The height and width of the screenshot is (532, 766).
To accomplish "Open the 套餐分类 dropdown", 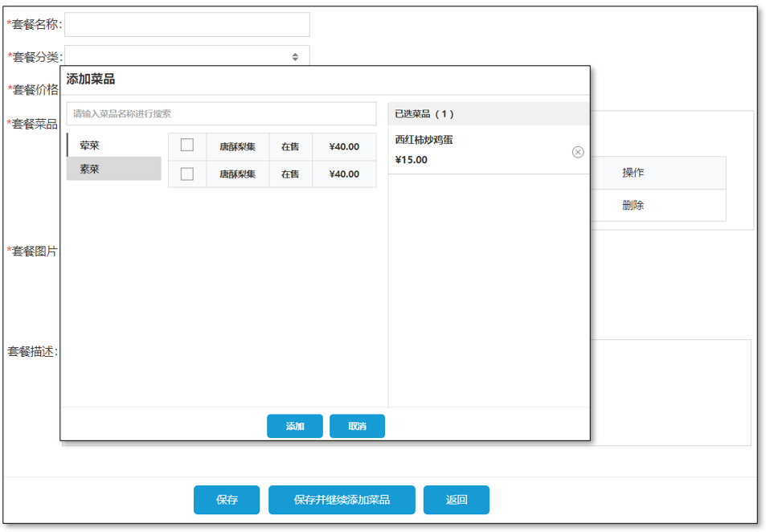I will (x=186, y=56).
